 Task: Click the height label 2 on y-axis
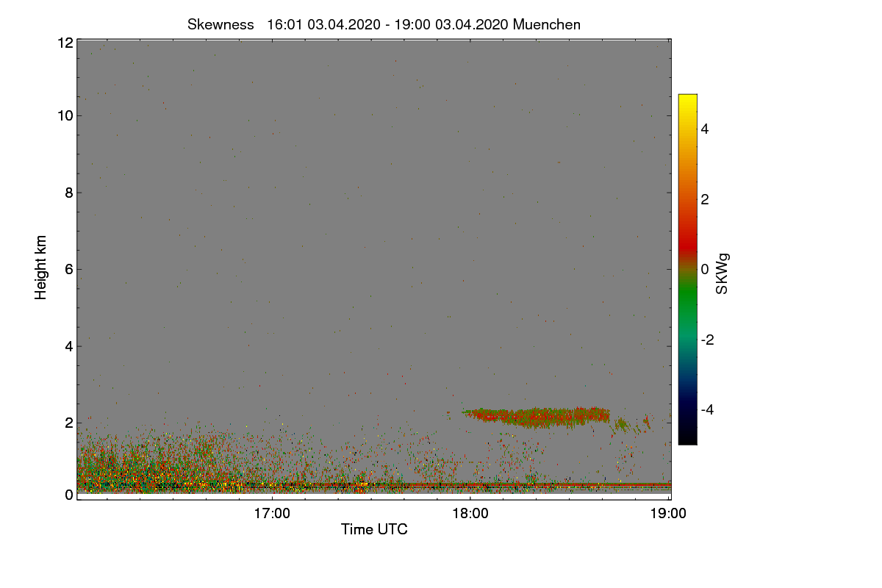point(68,423)
